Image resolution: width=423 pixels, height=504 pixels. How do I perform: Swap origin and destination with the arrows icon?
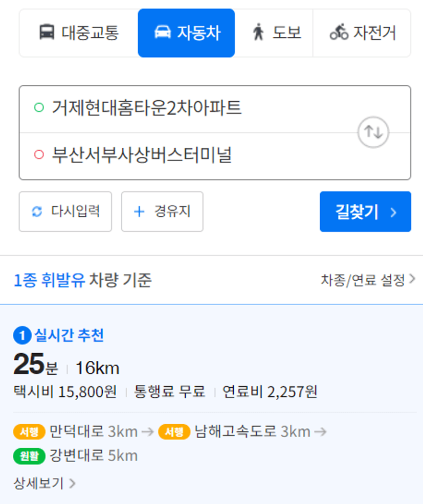pyautogui.click(x=373, y=132)
